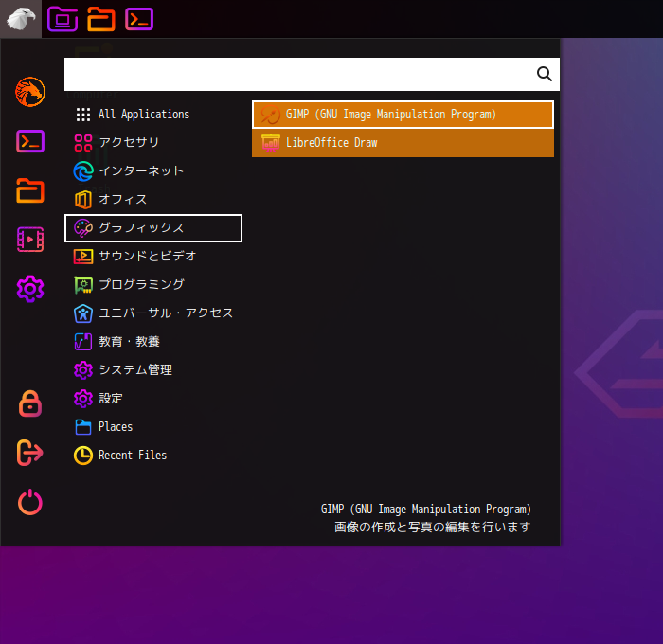Click the gear icon beside システム管理
The width and height of the screenshot is (663, 644).
tap(83, 370)
